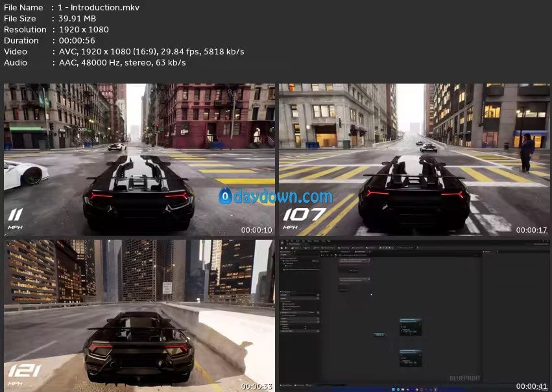This screenshot has width=552, height=392.
Task: Click the Windows Start icon in the editor frame's taskbar
Action: (393, 389)
